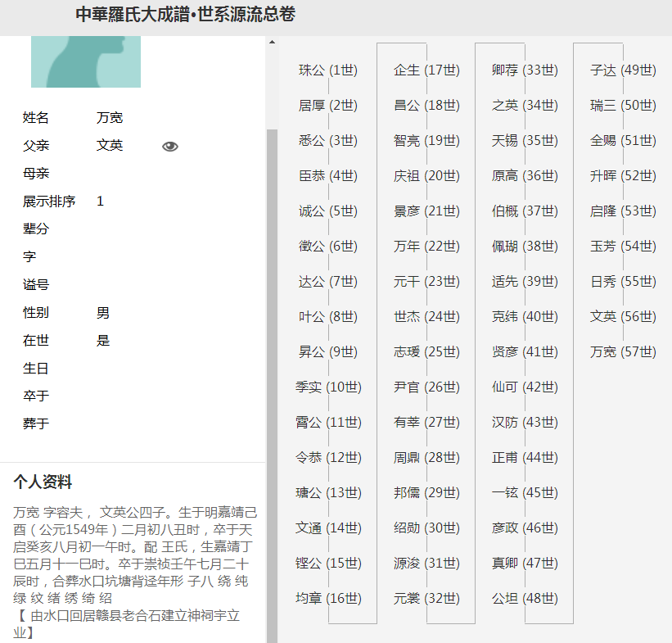This screenshot has width=672, height=643.
Task: Open 升晖 (52世)
Action: click(x=623, y=175)
